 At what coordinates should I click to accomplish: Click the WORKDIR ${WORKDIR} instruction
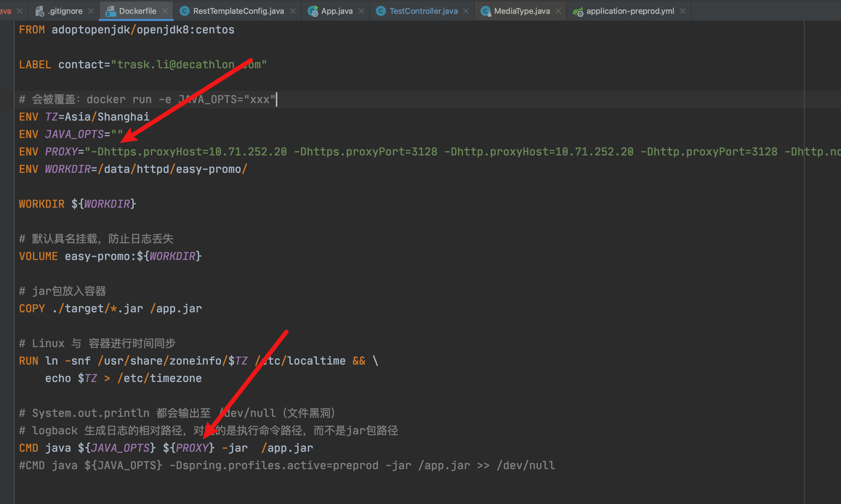pos(77,204)
